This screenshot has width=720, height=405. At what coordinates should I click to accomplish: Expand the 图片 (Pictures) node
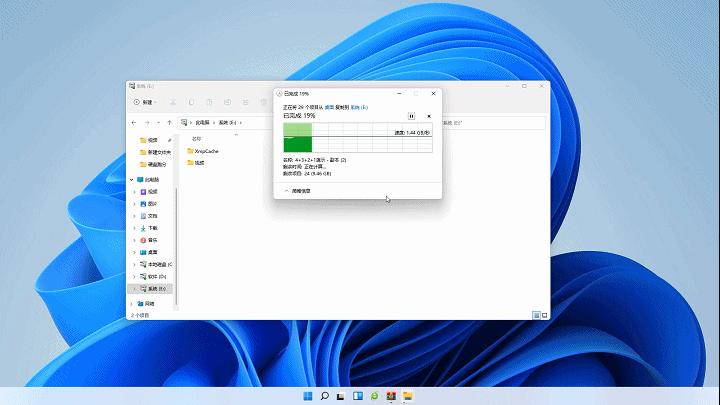tap(135, 204)
